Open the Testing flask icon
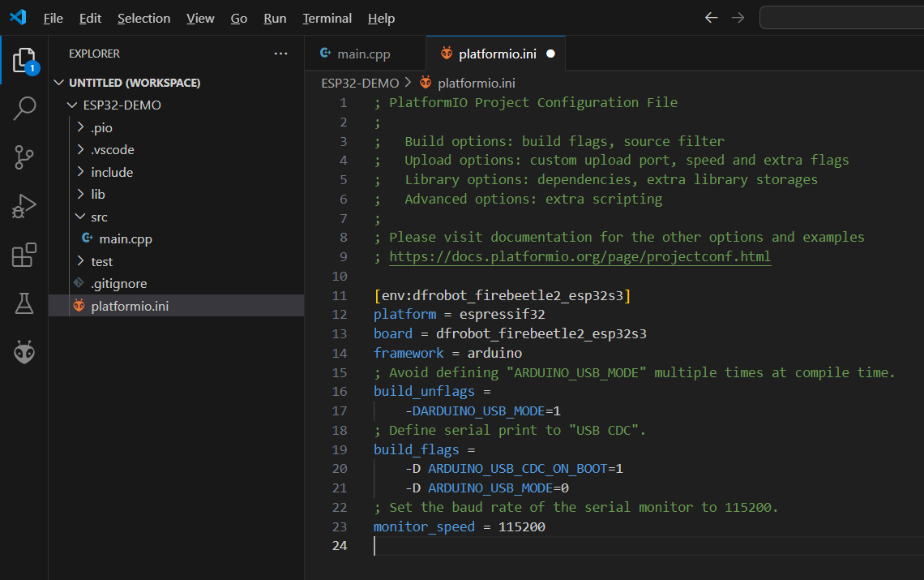 pos(24,304)
